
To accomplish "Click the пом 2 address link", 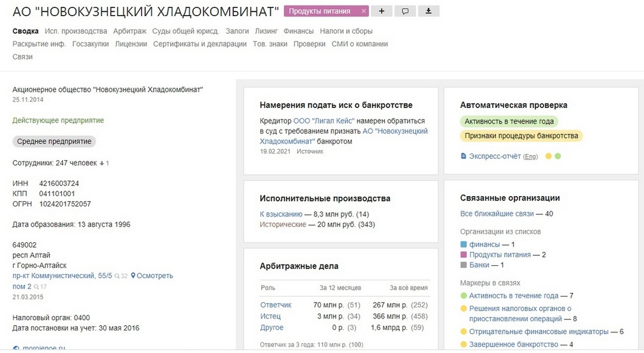I will [22, 286].
